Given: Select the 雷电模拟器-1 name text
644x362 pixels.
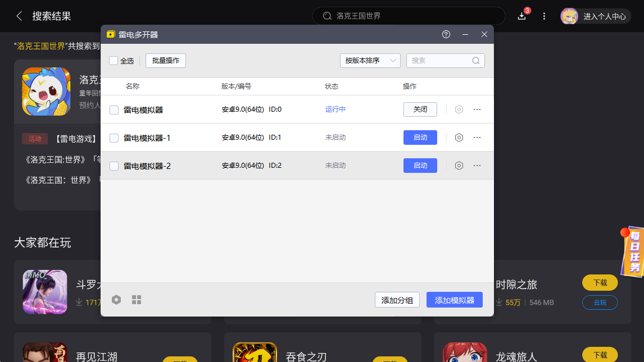Looking at the screenshot, I should click(x=147, y=138).
